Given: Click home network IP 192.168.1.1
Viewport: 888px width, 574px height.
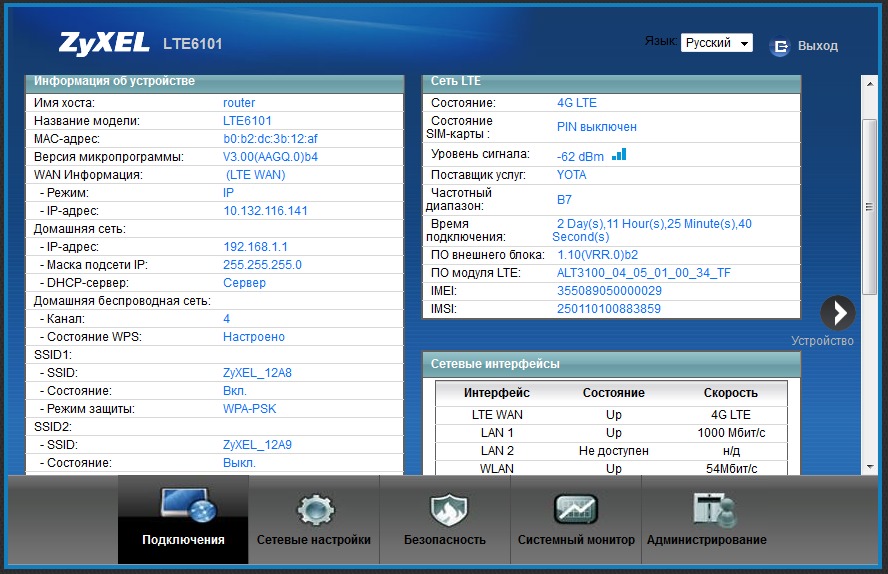Looking at the screenshot, I should (255, 247).
